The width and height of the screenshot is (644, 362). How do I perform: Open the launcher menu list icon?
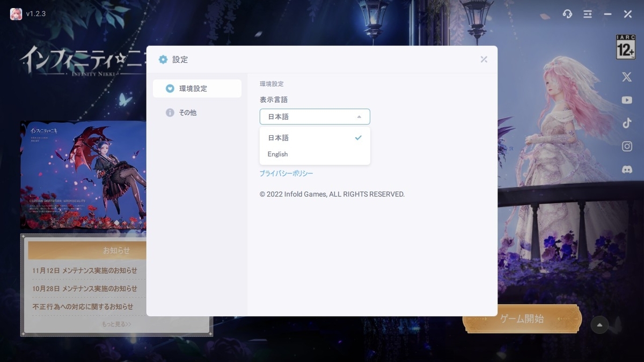pyautogui.click(x=588, y=14)
